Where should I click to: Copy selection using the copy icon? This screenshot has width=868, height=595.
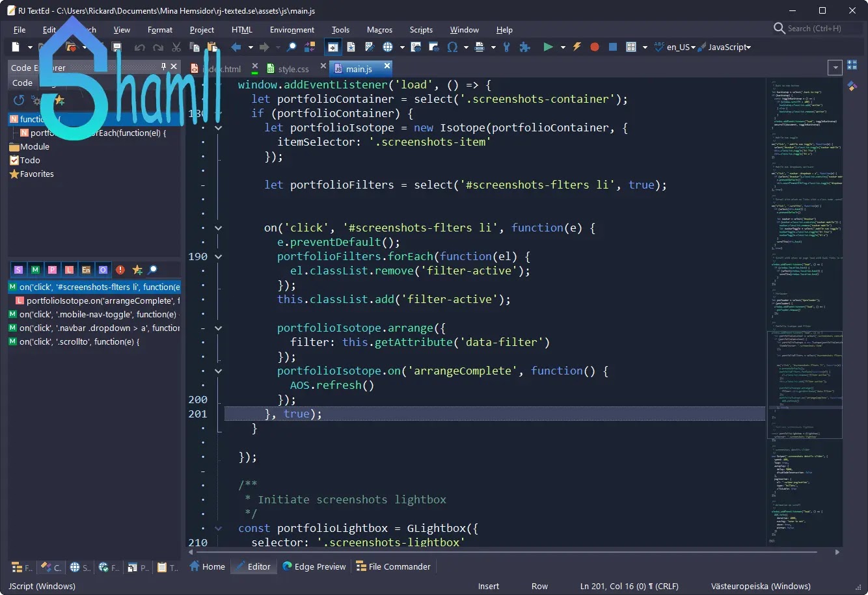pos(194,47)
